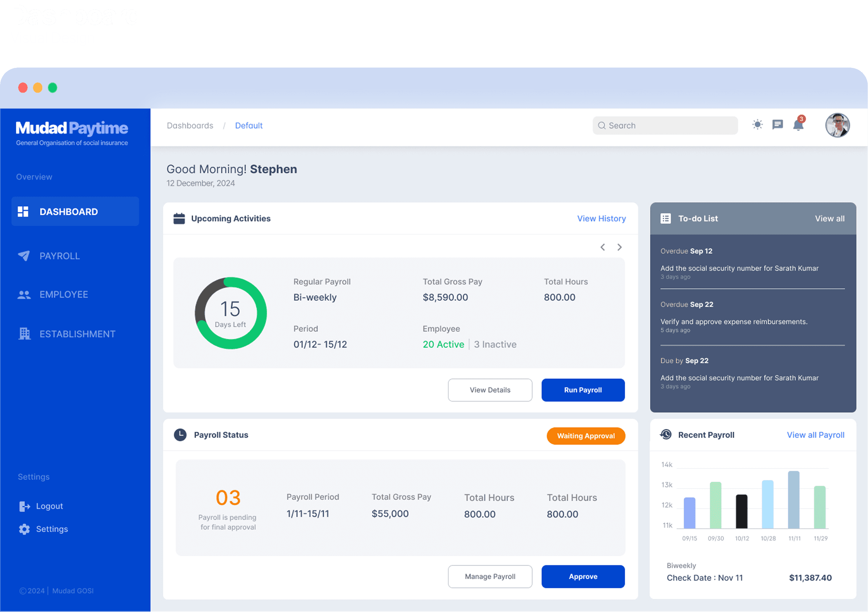Click the Settings gear icon in sidebar
The height and width of the screenshot is (612, 868).
tap(24, 529)
